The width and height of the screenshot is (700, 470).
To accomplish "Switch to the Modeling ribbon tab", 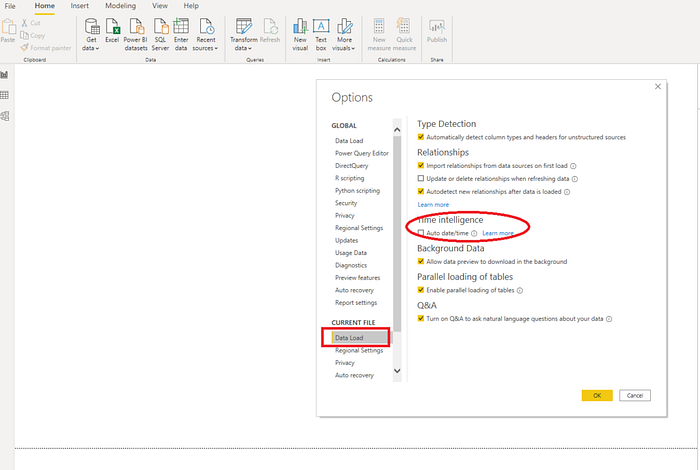I will (x=121, y=6).
